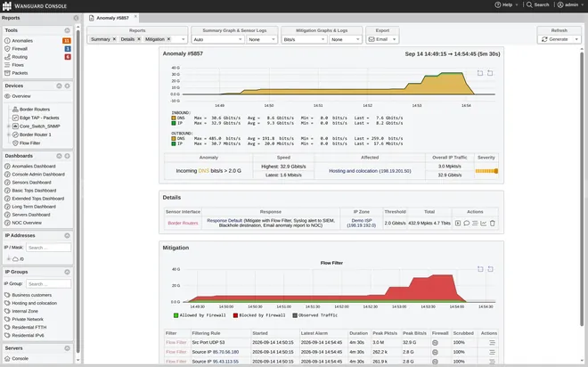Open Dashboards panel settings gear

(67, 156)
